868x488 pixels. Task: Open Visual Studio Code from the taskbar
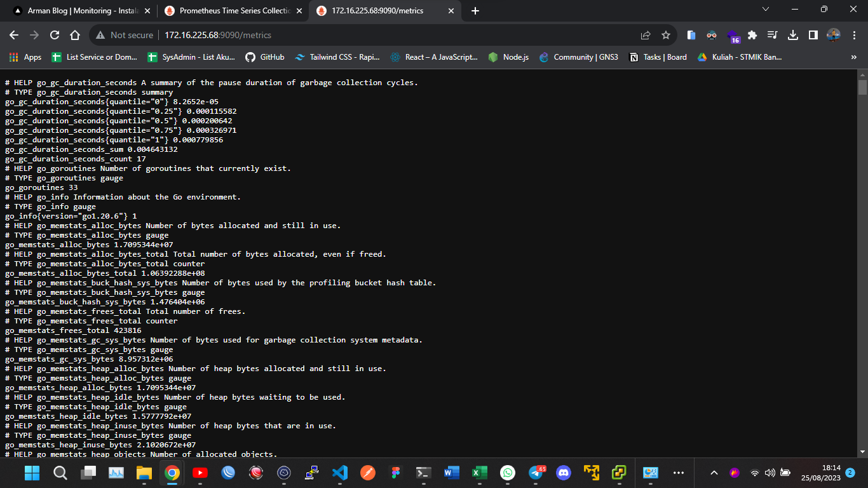click(x=340, y=473)
